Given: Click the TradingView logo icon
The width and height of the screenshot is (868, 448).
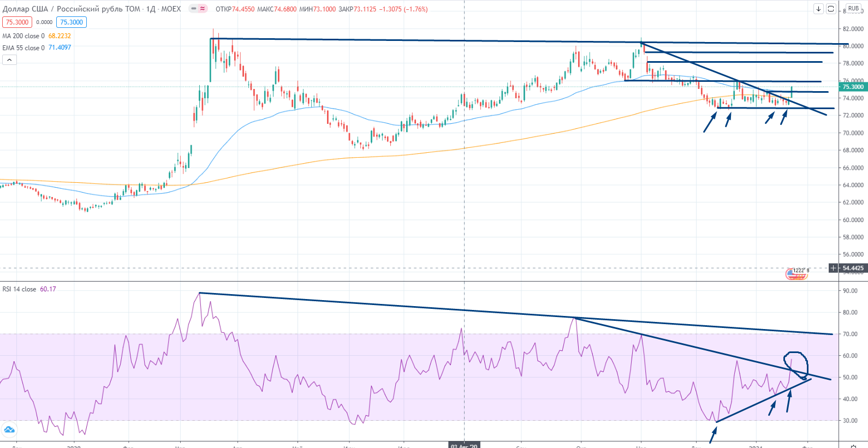Looking at the screenshot, I should coord(9,429).
